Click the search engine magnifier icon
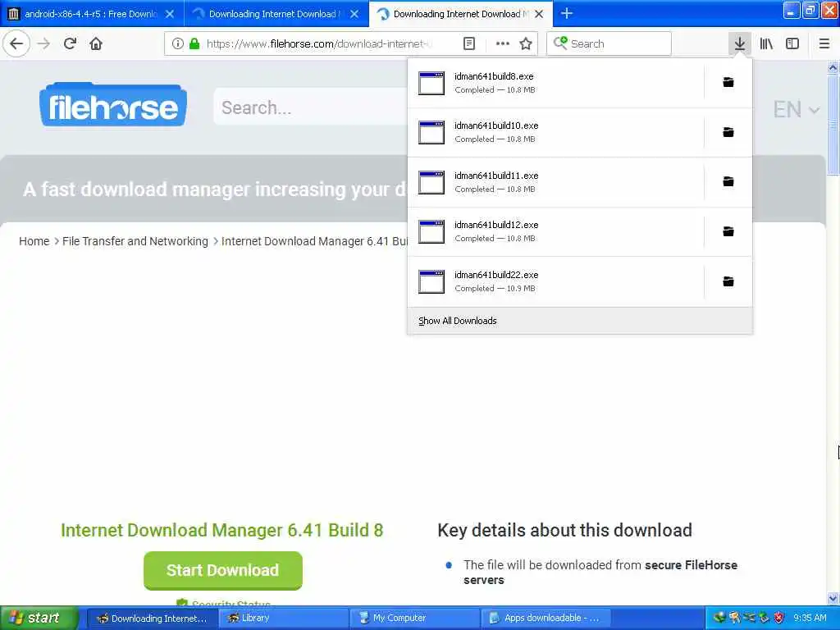The height and width of the screenshot is (630, 840). click(560, 43)
